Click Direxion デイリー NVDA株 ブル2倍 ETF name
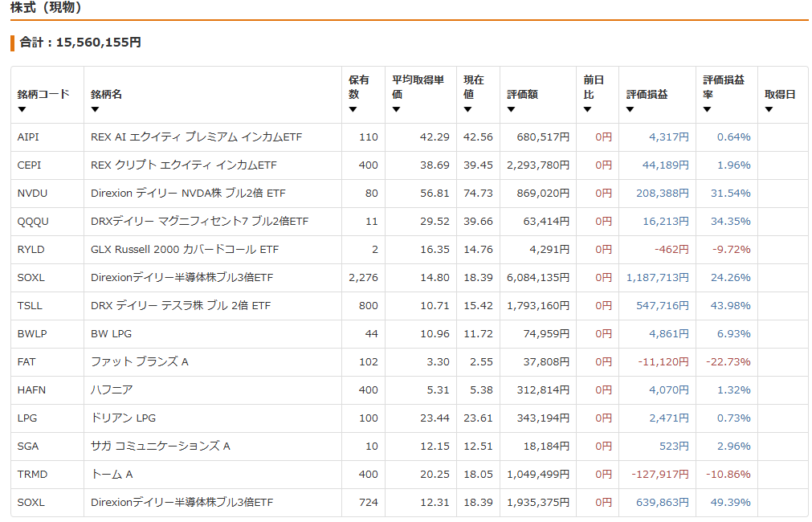Screen dimensions: 812x522 [x=188, y=194]
